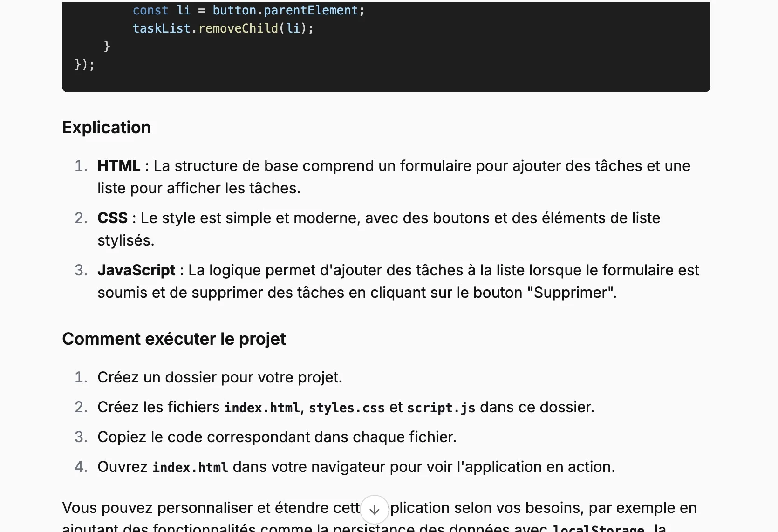
Task: Click the scroll-to-bottom arrow button
Action: [374, 510]
